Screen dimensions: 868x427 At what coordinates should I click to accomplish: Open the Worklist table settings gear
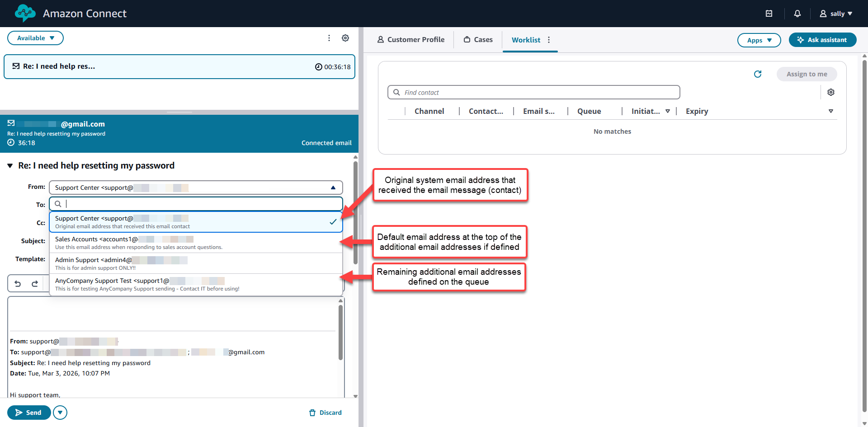point(831,92)
